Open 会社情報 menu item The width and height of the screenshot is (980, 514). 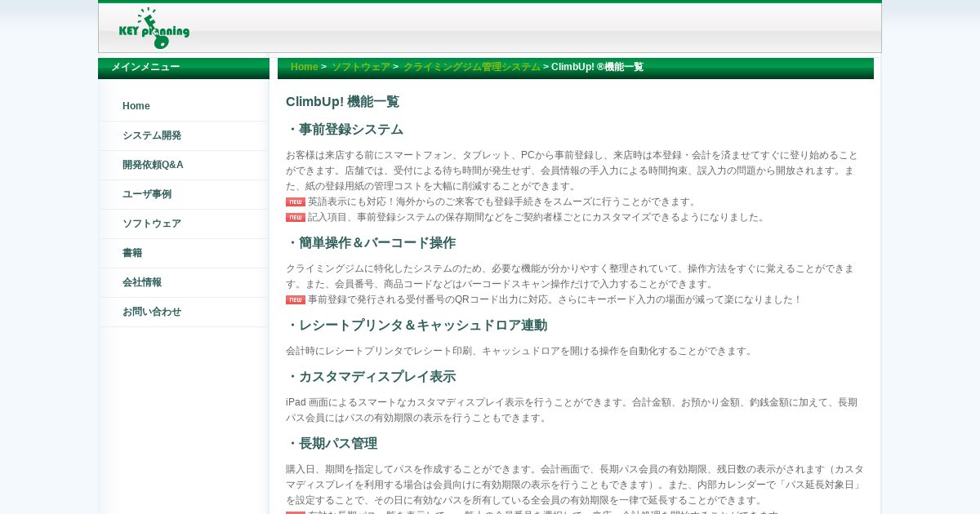click(184, 282)
